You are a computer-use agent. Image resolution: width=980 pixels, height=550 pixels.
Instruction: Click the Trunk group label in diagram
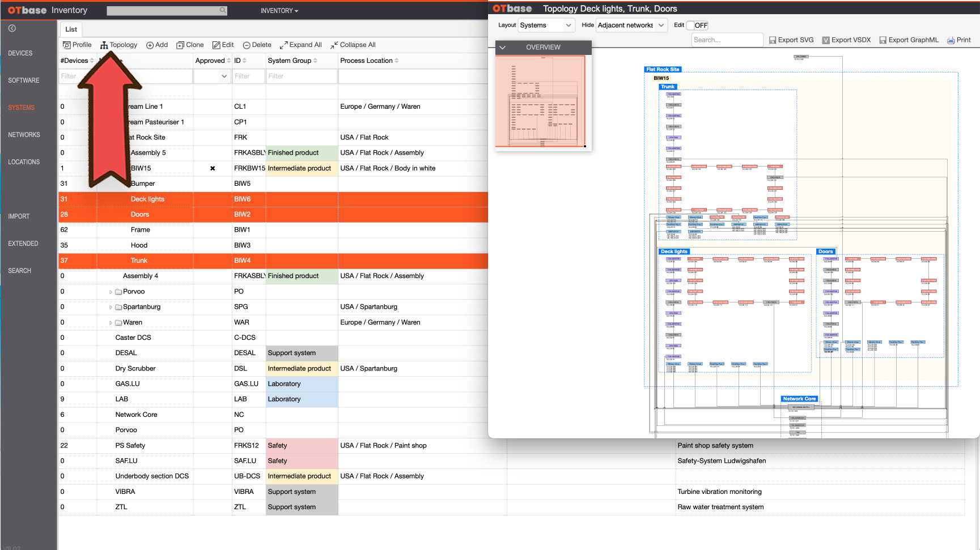coord(668,87)
